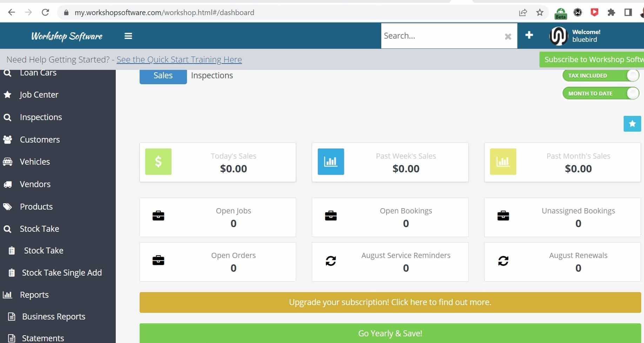The height and width of the screenshot is (343, 644).
Task: Open the bluebird profile avatar
Action: point(558,35)
